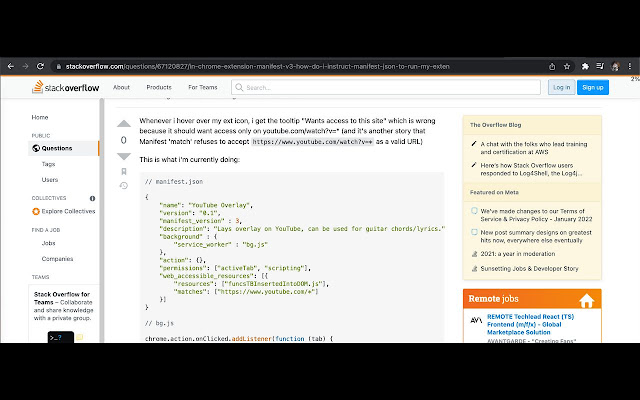Click the browser reload button

pyautogui.click(x=40, y=66)
